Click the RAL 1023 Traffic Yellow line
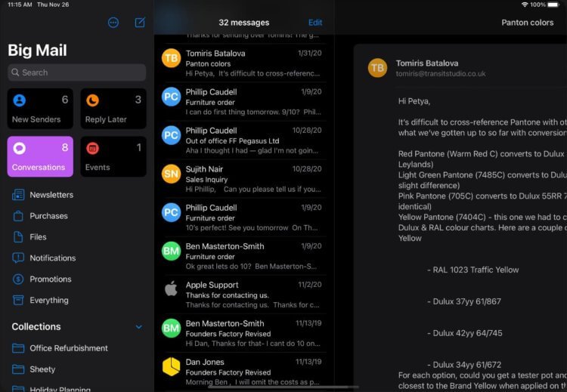This screenshot has width=567, height=392. (473, 270)
